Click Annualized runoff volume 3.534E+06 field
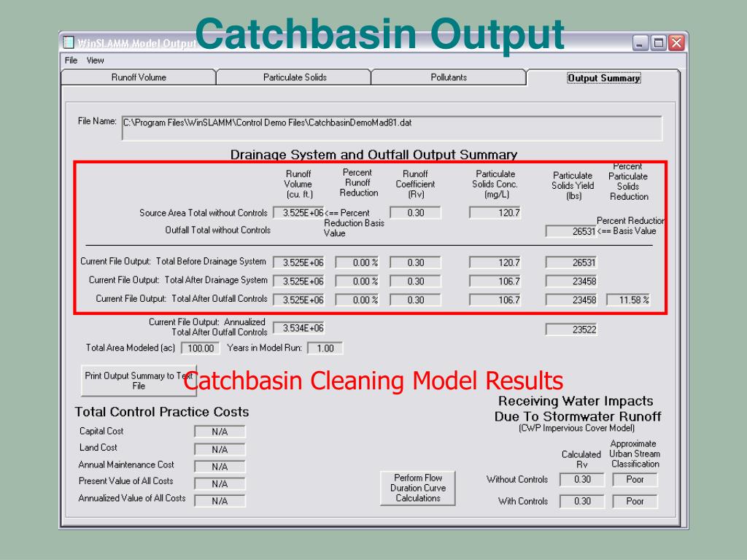 click(x=298, y=328)
